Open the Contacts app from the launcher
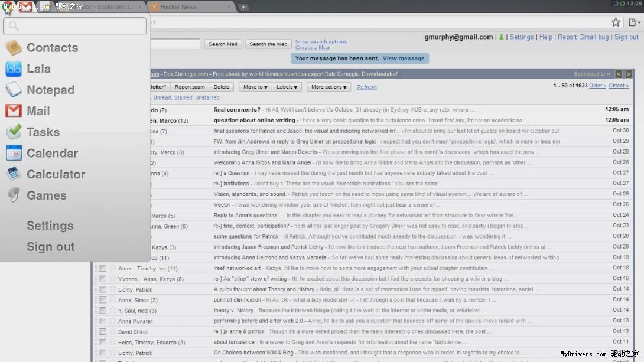644x362 pixels. point(41,48)
